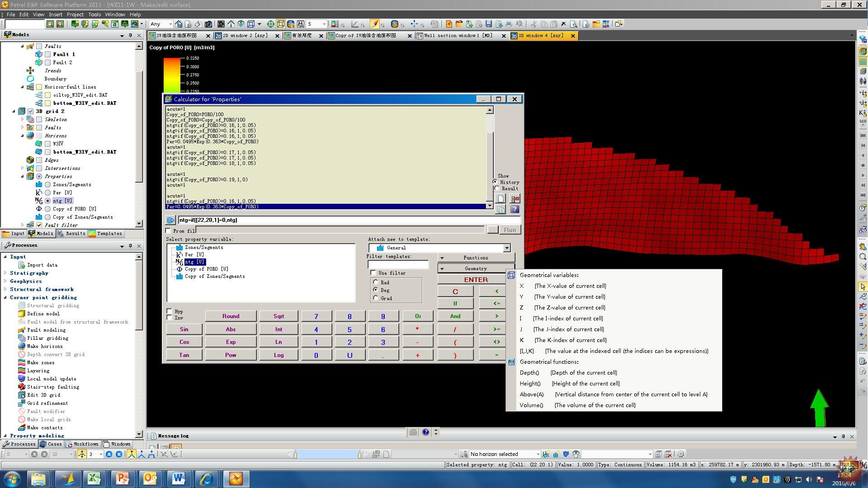Enable the Hyp checkbox

click(x=170, y=311)
